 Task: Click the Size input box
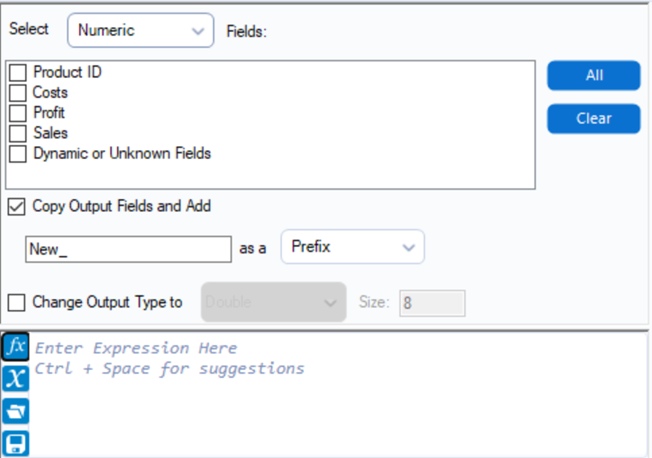click(432, 303)
